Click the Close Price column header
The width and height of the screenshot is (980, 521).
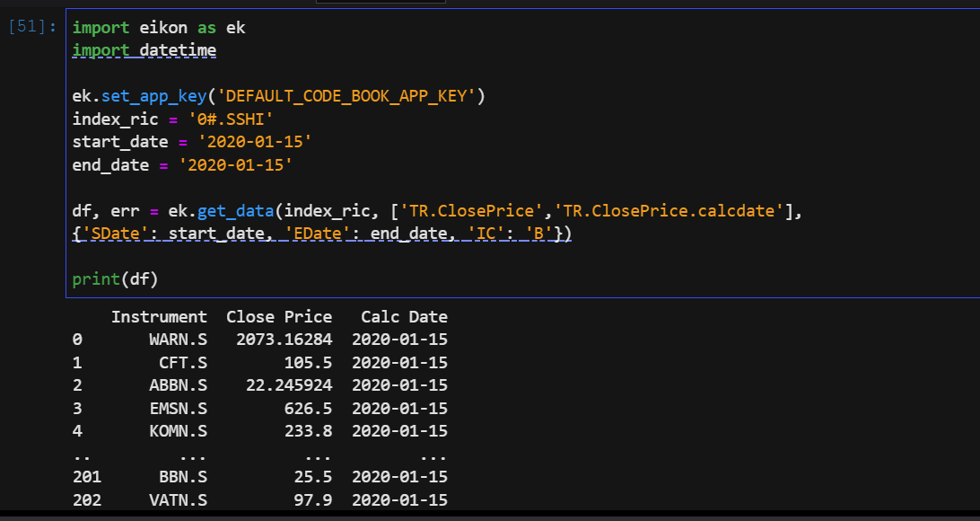point(279,317)
